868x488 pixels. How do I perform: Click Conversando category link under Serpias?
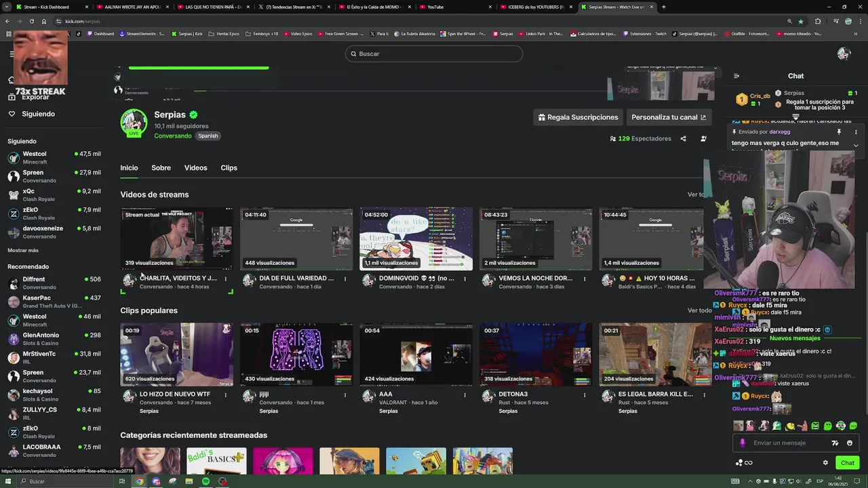173,136
